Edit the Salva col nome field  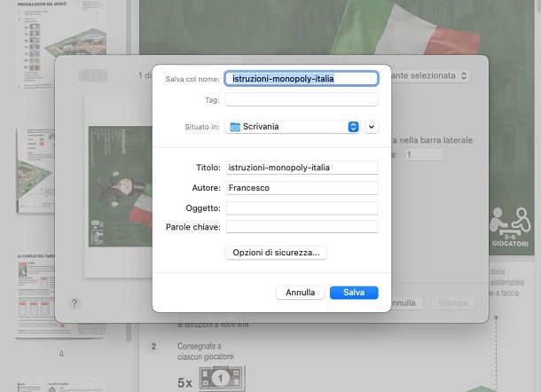point(302,79)
